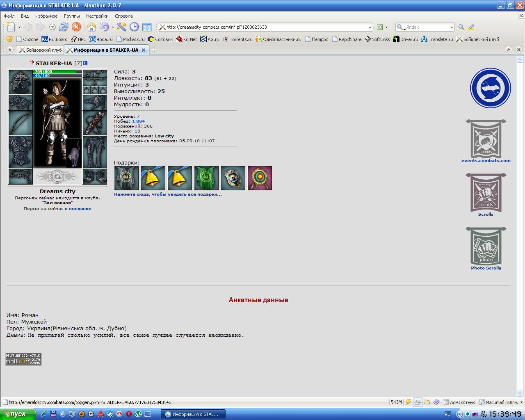Expand the undo closed tab dropdown arrow

[x=112, y=27]
